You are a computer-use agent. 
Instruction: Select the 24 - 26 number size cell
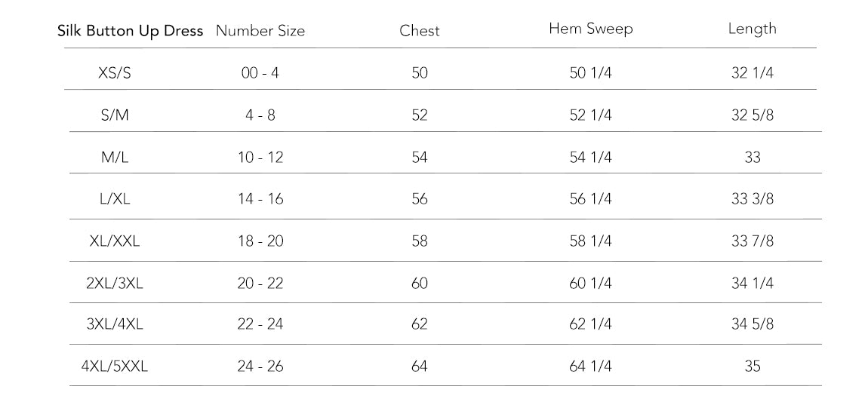(260, 367)
